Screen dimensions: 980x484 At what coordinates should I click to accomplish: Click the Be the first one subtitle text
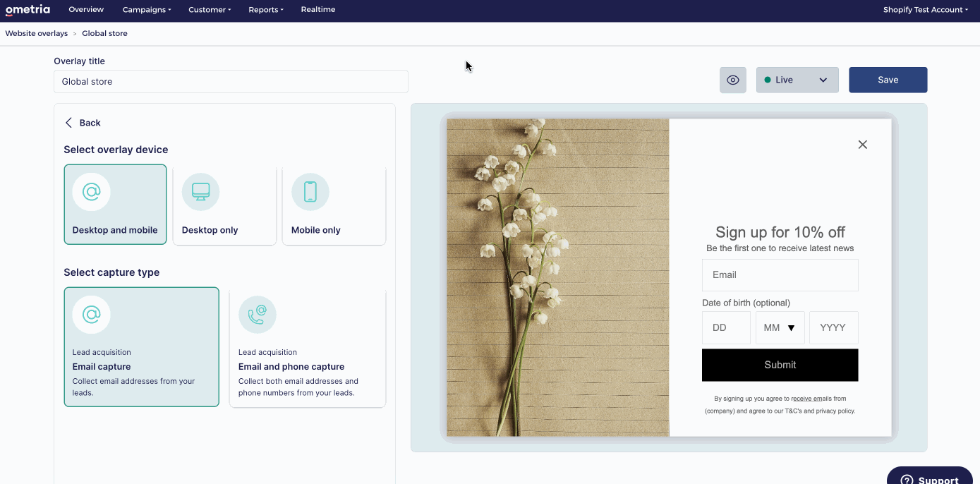pos(780,248)
